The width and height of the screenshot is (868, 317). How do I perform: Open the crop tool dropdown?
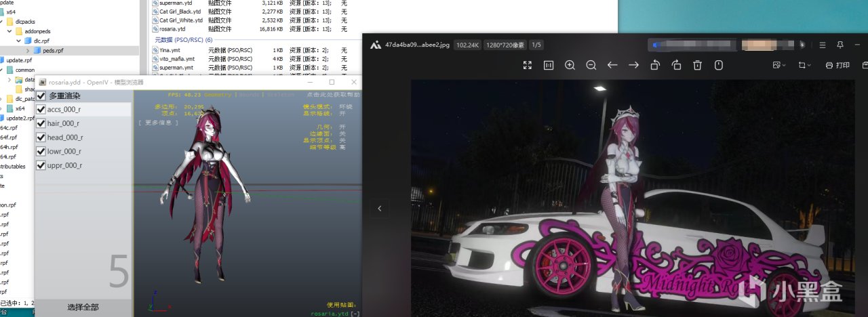tap(805, 65)
